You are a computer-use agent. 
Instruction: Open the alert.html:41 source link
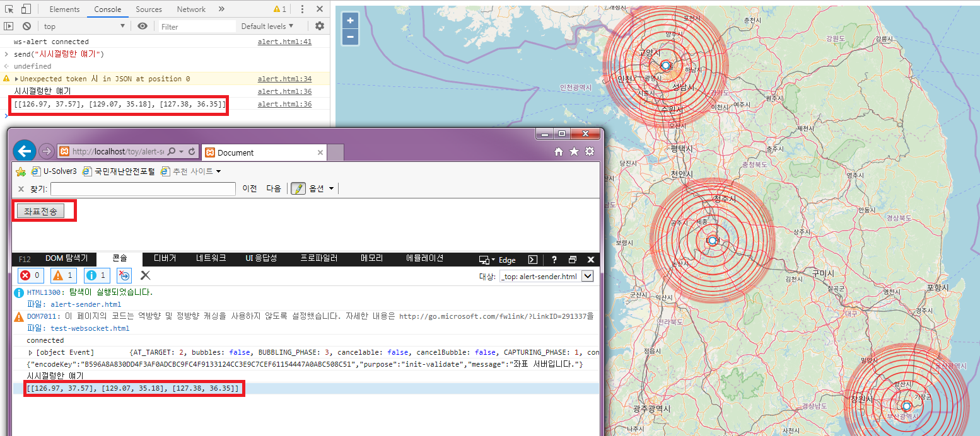(x=284, y=42)
